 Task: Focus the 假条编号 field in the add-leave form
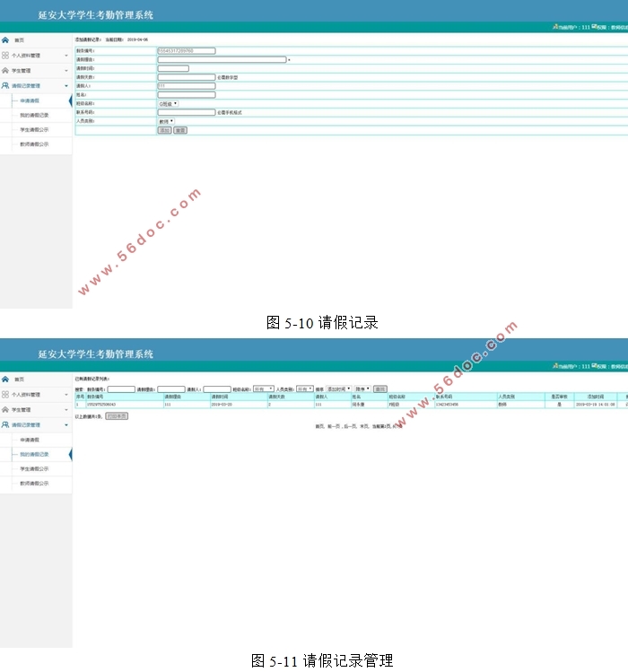coord(187,51)
